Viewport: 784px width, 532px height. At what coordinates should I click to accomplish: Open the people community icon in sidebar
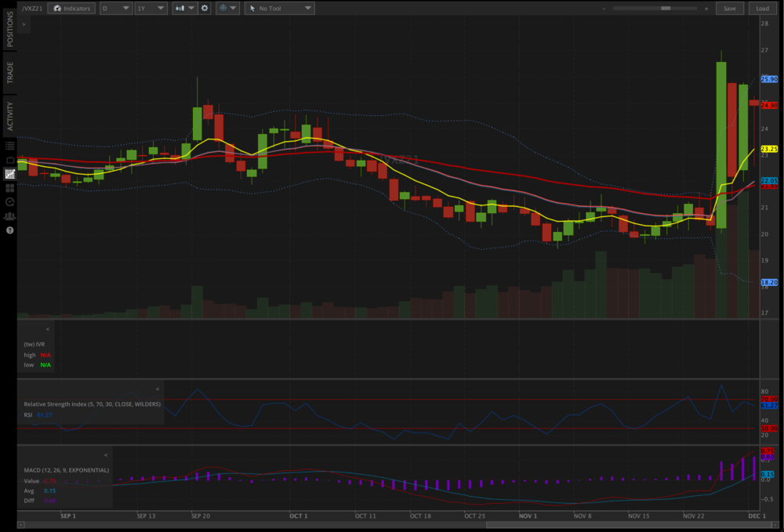[x=10, y=216]
